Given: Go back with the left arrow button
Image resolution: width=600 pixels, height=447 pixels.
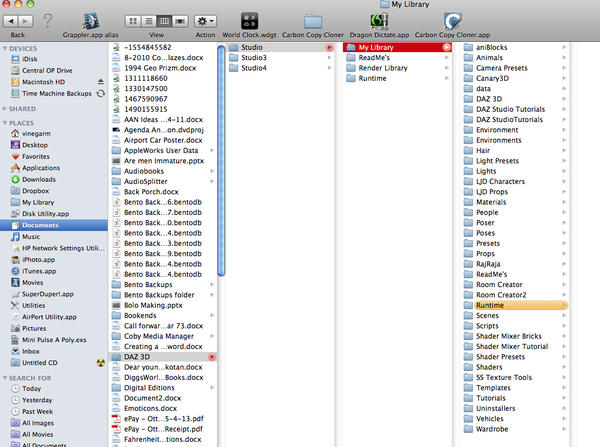Looking at the screenshot, I should pos(11,21).
